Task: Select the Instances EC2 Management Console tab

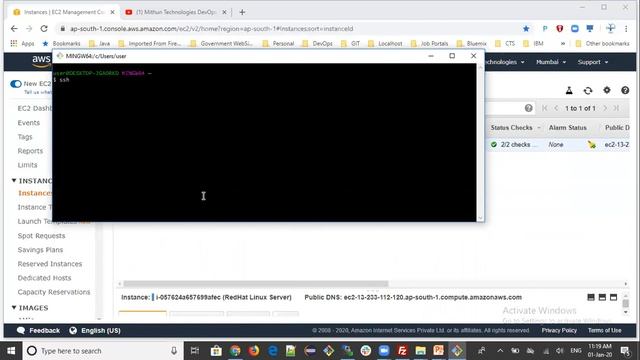Action: (x=64, y=12)
